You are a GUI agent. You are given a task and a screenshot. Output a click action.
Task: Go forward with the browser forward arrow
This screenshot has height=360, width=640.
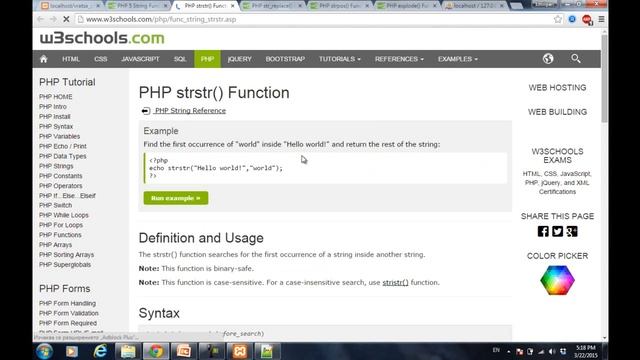[53, 19]
